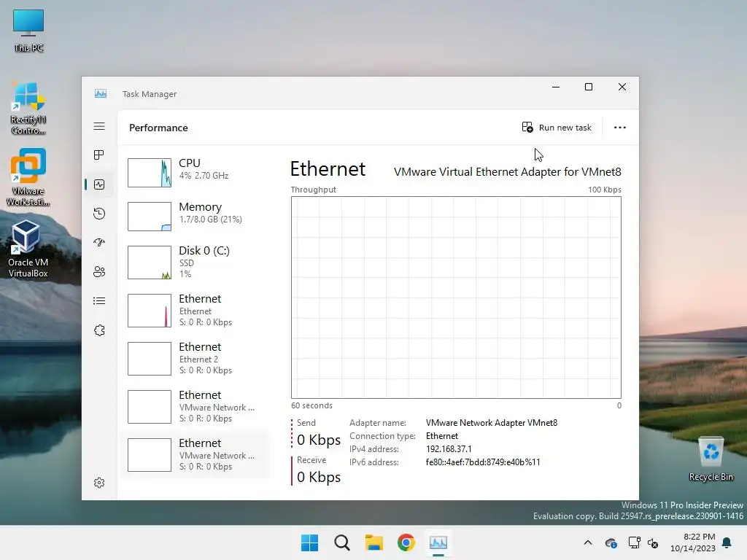747x560 pixels.
Task: Open Users page in sidebar
Action: pos(99,272)
